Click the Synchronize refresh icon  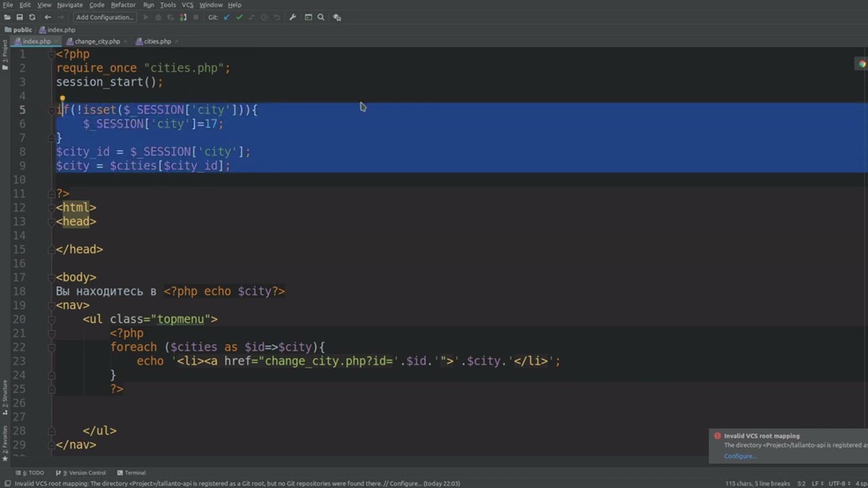pos(32,17)
